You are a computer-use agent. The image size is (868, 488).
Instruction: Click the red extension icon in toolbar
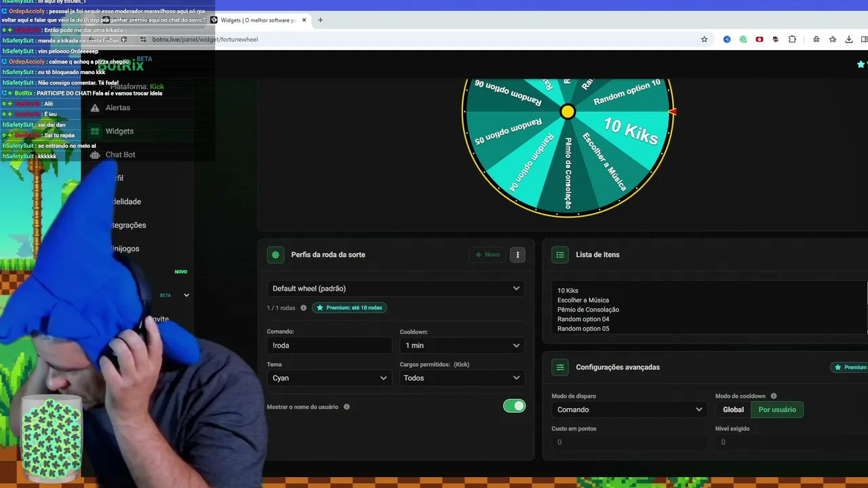[x=759, y=39]
